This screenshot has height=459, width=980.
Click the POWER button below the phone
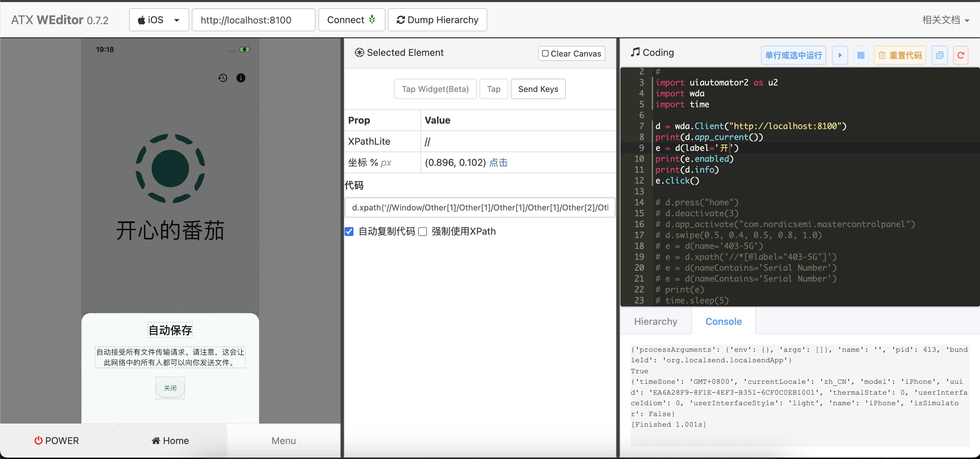[56, 440]
